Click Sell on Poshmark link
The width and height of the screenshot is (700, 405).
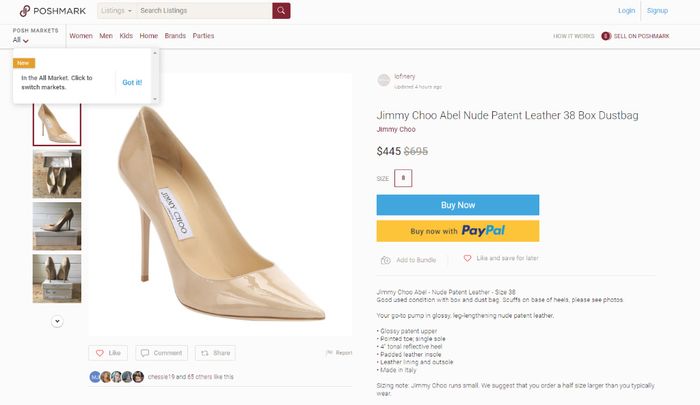click(641, 36)
